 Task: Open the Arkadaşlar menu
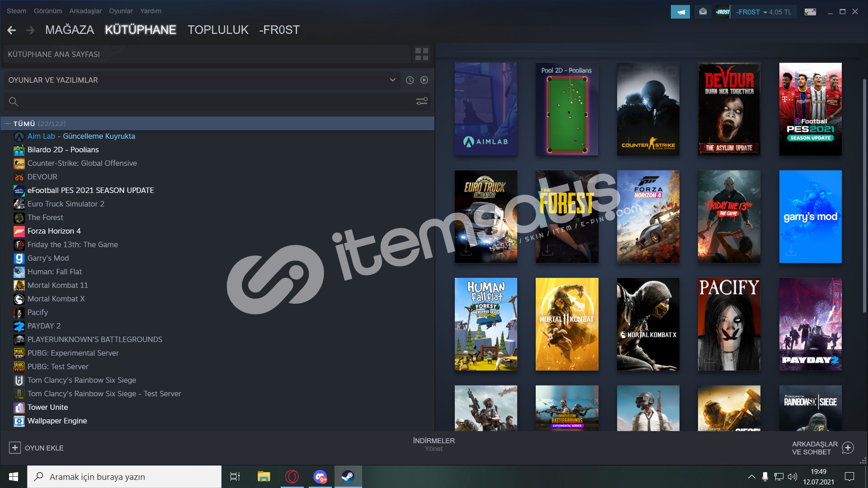[85, 11]
